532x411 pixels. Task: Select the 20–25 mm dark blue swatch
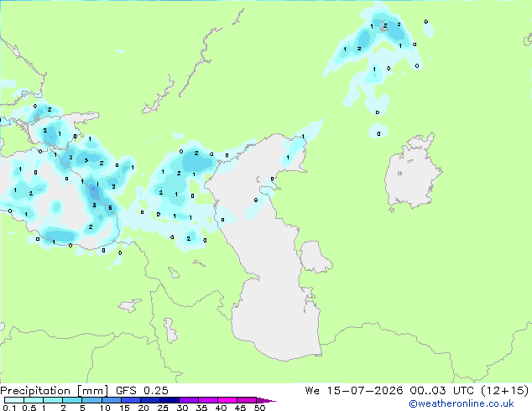click(149, 400)
